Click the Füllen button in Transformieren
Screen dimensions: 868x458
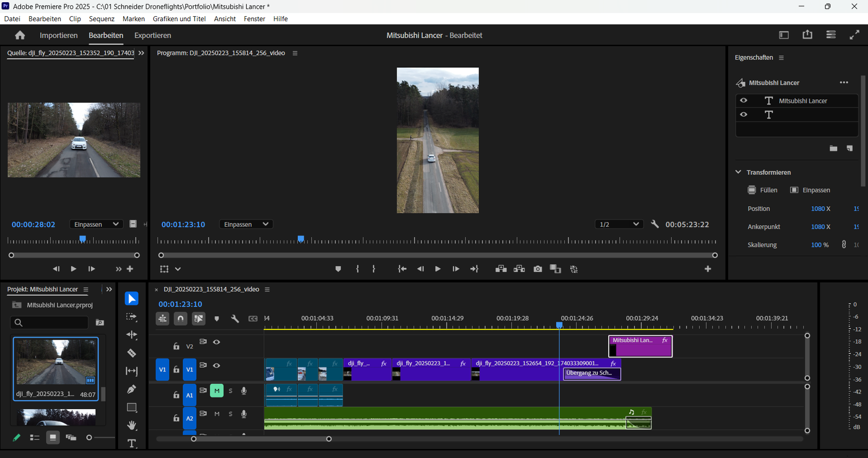[x=763, y=190]
